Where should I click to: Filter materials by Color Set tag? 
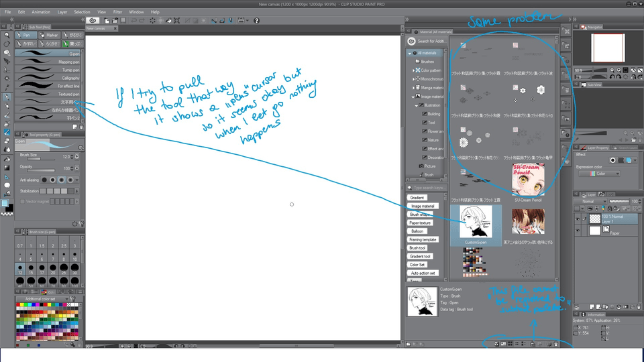click(x=417, y=265)
